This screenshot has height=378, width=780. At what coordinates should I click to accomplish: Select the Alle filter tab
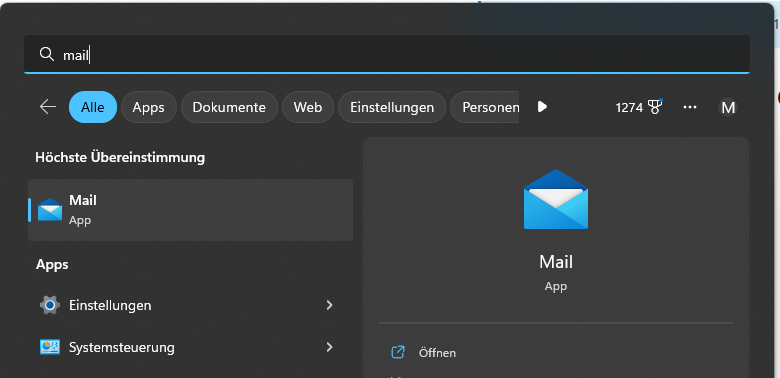[93, 107]
